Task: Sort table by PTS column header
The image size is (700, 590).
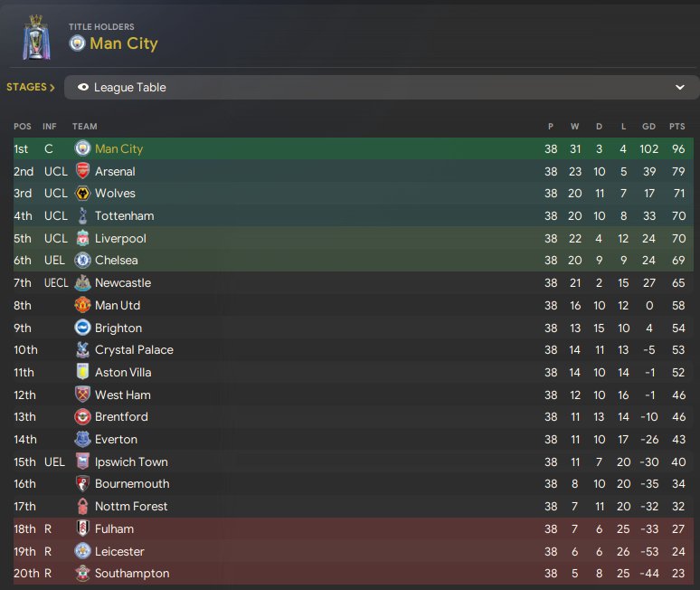Action: point(676,127)
